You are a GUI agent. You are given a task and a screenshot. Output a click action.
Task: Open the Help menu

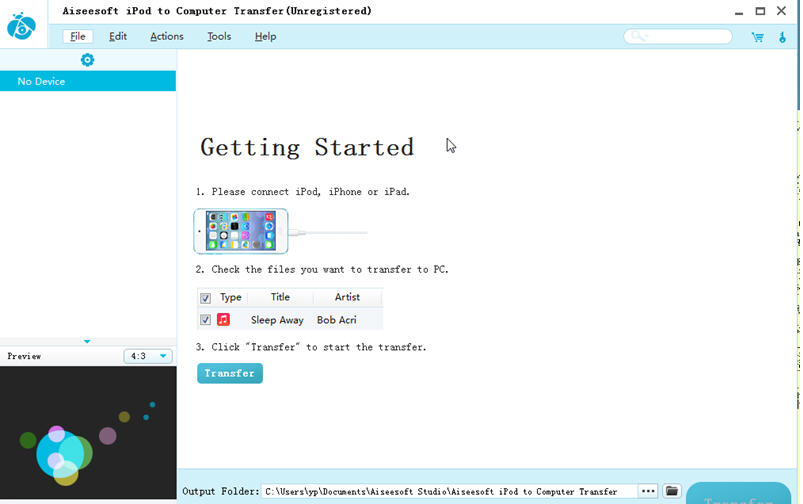click(265, 36)
